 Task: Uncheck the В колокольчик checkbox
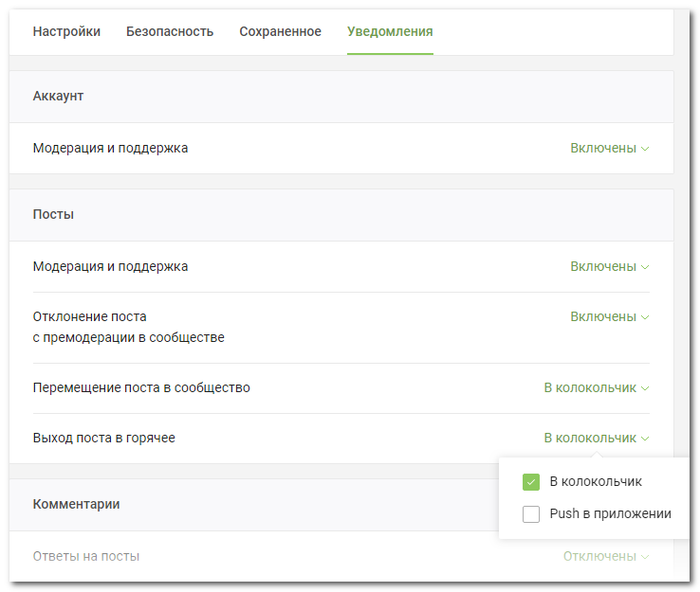point(531,482)
